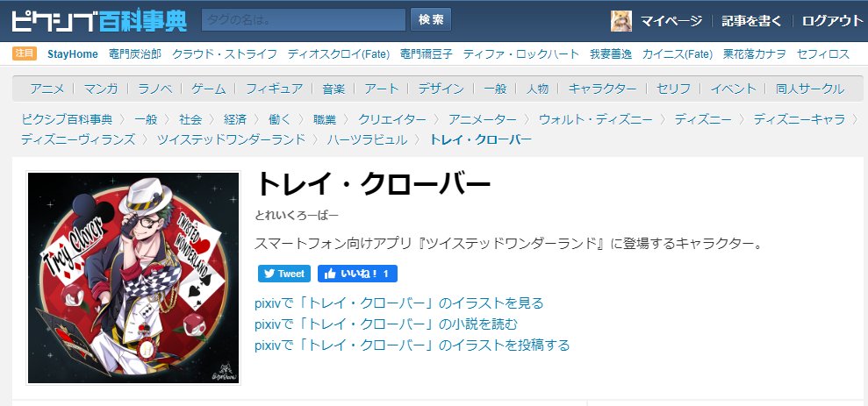Click the Facebook いいね！ like button
The height and width of the screenshot is (406, 868).
click(x=357, y=274)
